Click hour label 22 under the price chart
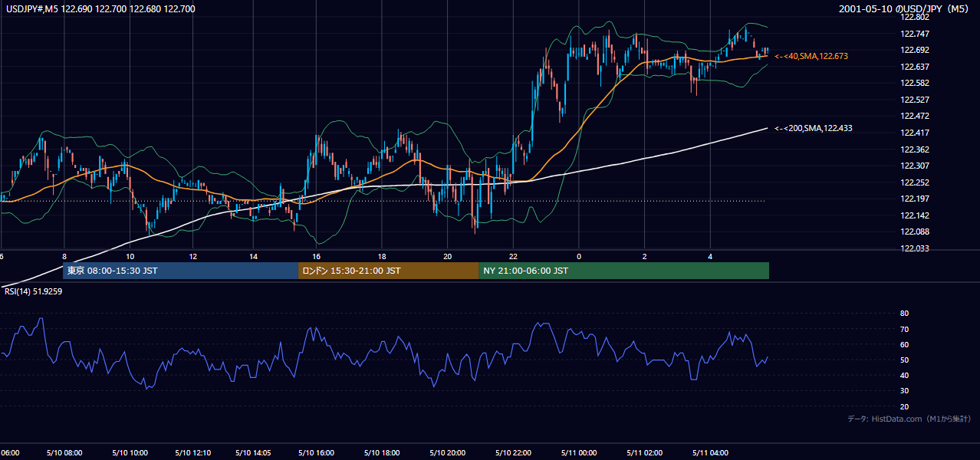Viewport: 980px width, 460px height. click(x=513, y=256)
